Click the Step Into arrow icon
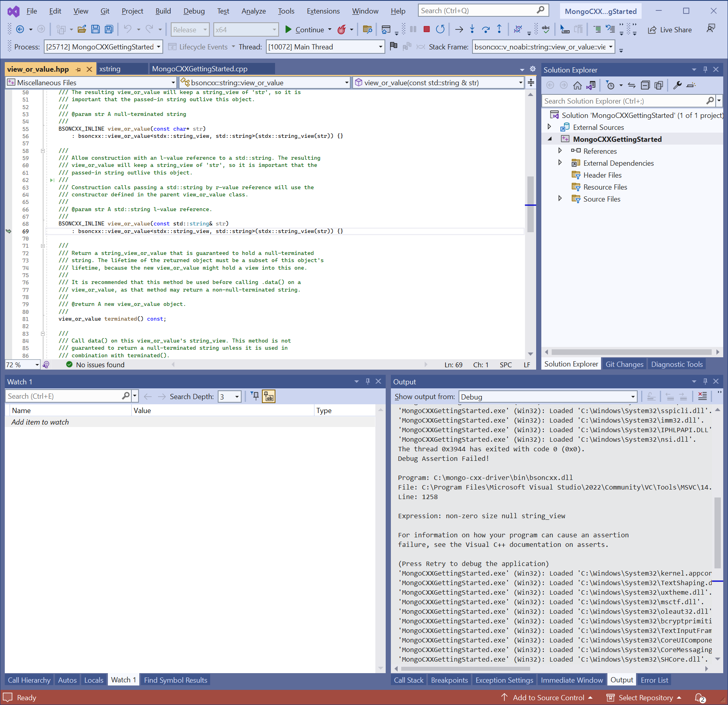Screen dimensions: 728x705 coord(472,29)
